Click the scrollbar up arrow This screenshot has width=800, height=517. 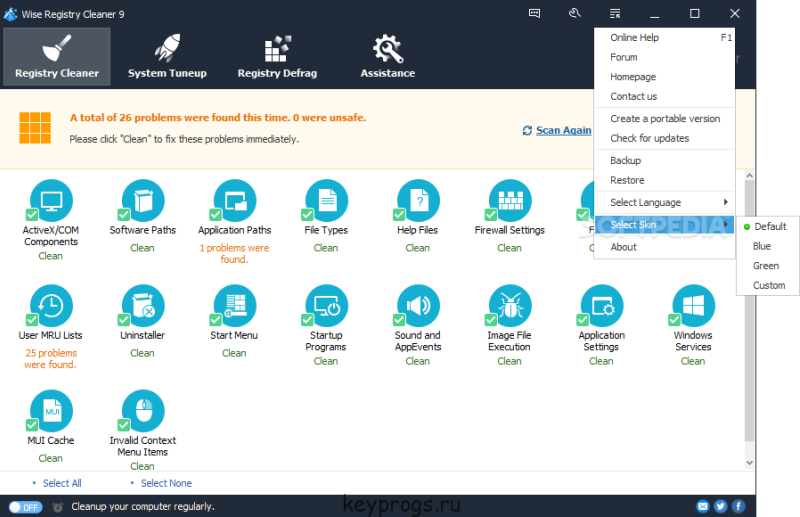click(x=749, y=175)
